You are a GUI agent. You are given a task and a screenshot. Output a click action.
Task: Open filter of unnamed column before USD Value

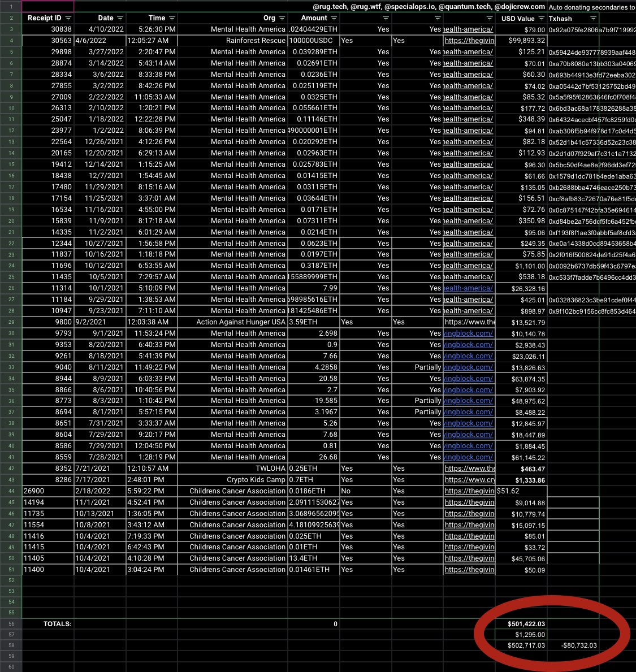point(489,18)
